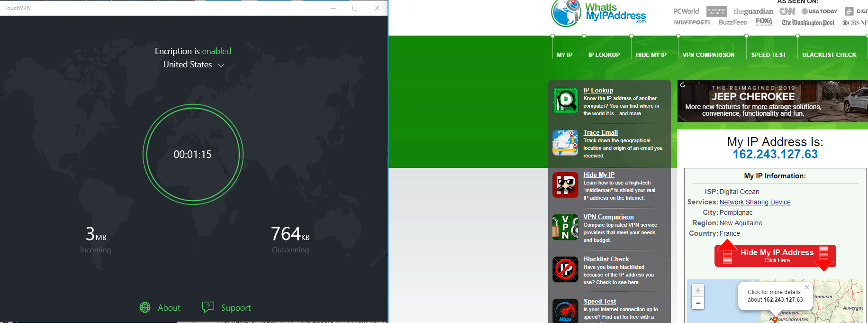Click the map location pin marker
Screen dimensions: 868x323
(775, 320)
